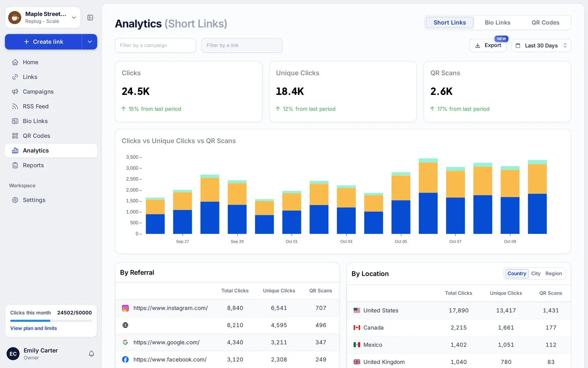
Task: Open Analytics in the sidebar
Action: [x=51, y=151]
